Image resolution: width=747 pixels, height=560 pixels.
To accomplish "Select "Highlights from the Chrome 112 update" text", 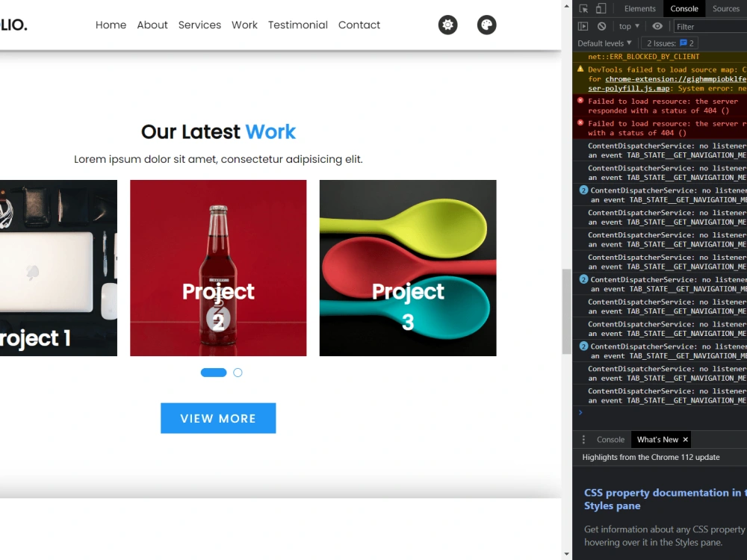I will (651, 457).
